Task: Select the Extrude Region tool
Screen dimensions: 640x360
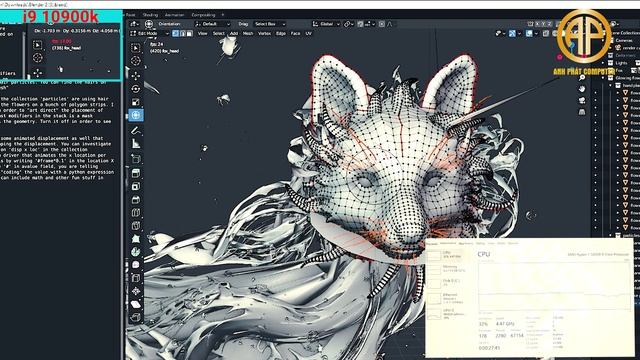Action: [136, 173]
